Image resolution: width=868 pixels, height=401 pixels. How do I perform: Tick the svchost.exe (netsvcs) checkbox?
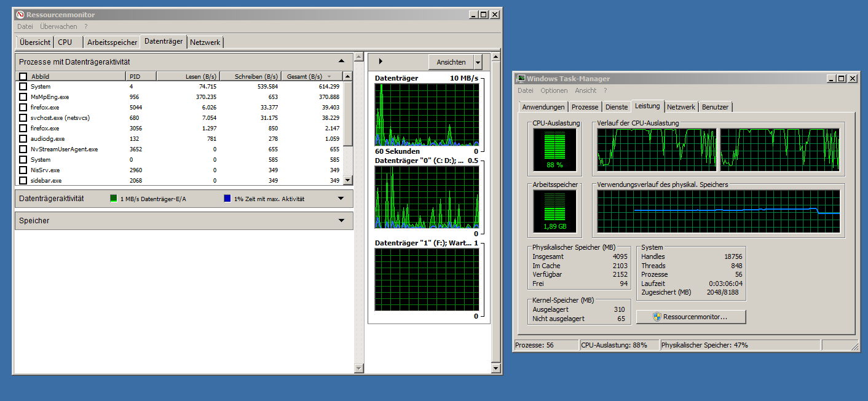(x=23, y=118)
